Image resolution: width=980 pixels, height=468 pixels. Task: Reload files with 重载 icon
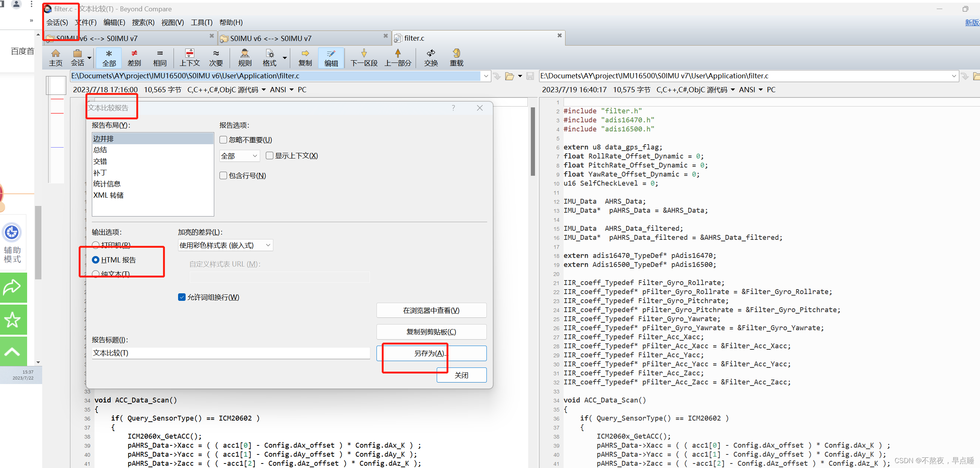coord(457,58)
